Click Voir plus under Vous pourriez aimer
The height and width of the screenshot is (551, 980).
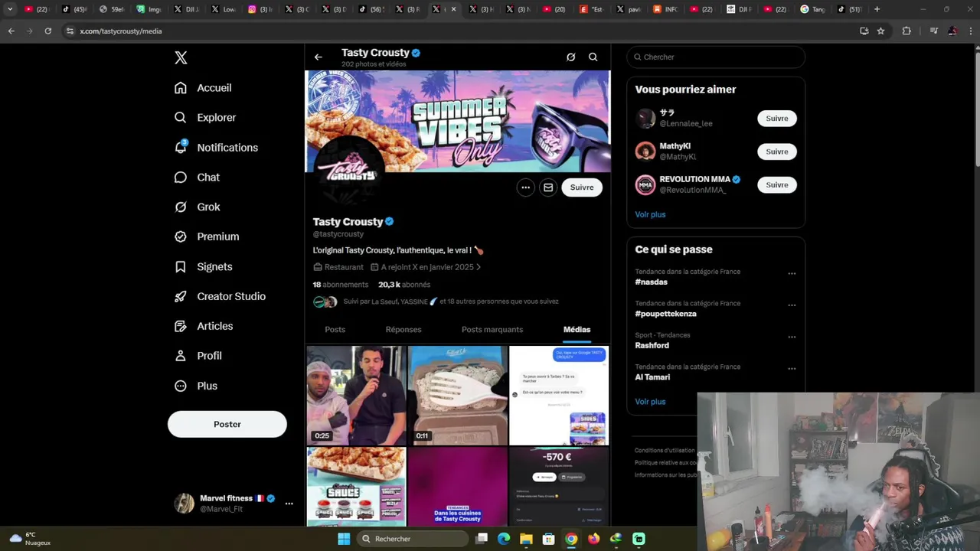pos(650,215)
